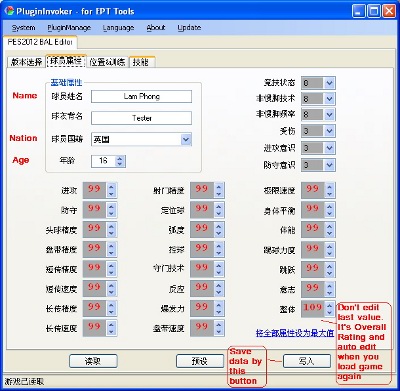The width and height of the screenshot is (400, 391).
Task: Click the 年龄 age spinner arrows
Action: click(120, 161)
